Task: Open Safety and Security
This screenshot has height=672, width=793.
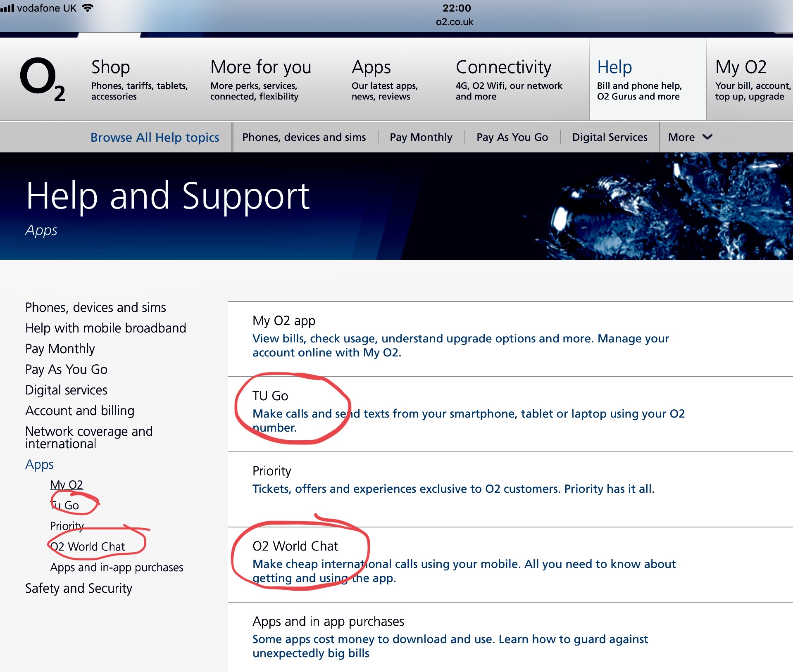Action: tap(79, 588)
